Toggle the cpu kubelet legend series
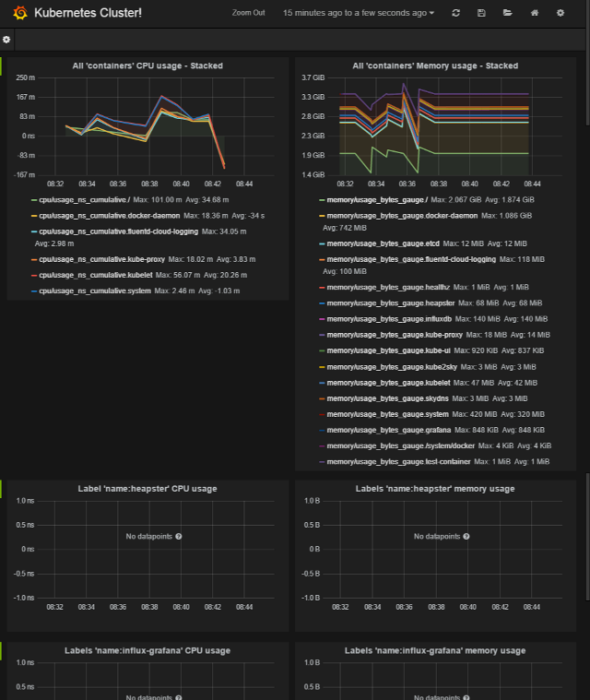Viewport: 590px width, 700px height. (96, 275)
